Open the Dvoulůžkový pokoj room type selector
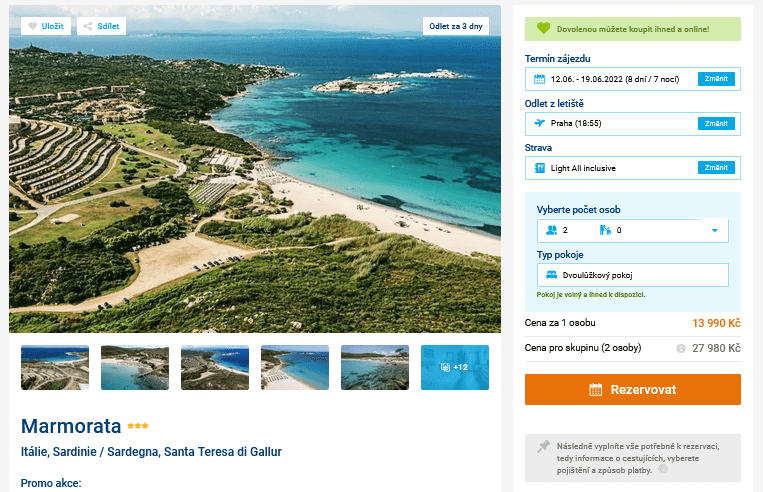763x492 pixels. click(x=632, y=274)
